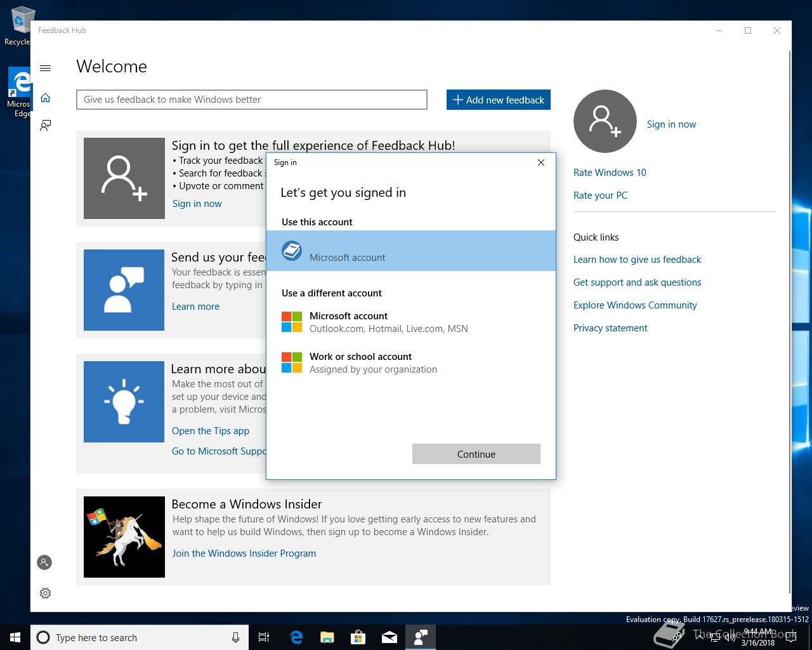Open the Windows Start menu
This screenshot has width=812, height=650.
point(15,637)
